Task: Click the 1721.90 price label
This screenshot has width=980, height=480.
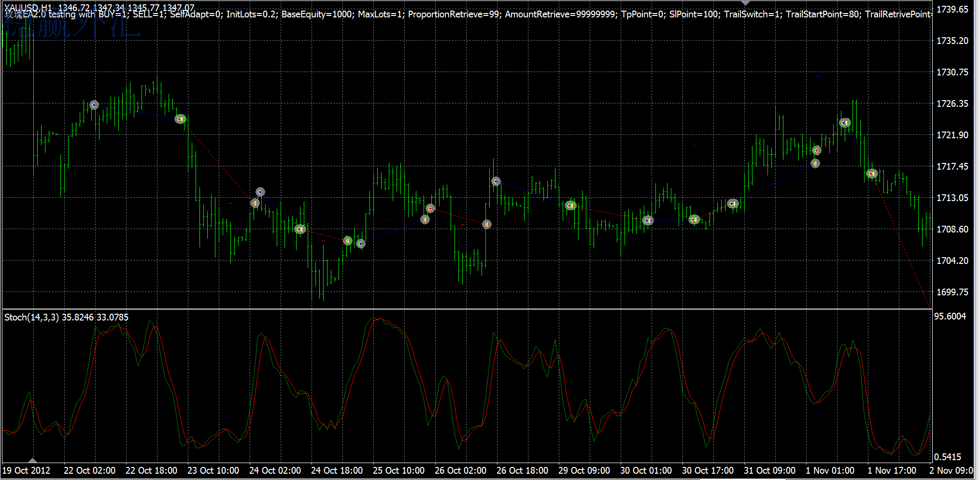Action: [952, 135]
